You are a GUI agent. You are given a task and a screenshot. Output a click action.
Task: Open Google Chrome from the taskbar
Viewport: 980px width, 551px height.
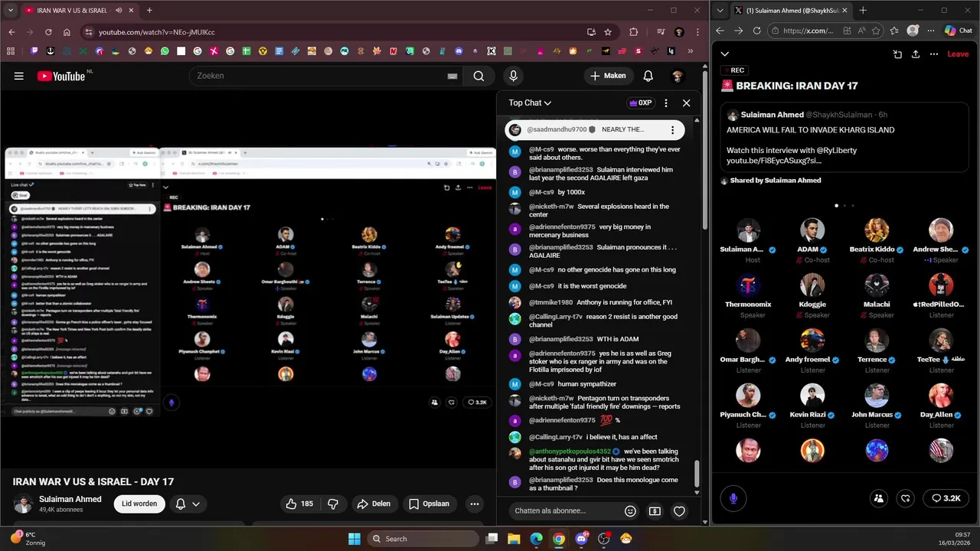559,539
